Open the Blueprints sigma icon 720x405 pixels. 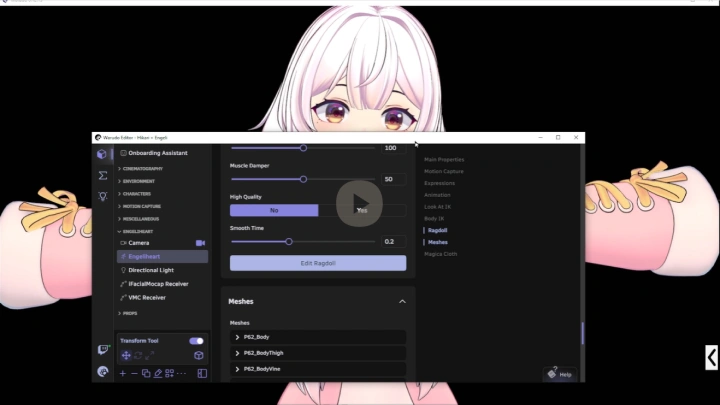[102, 175]
